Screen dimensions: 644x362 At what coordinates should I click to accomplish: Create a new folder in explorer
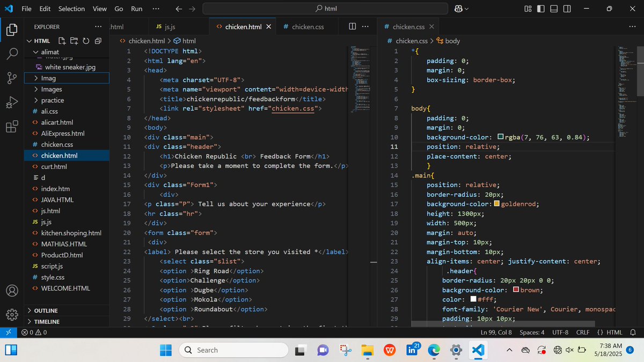(74, 41)
